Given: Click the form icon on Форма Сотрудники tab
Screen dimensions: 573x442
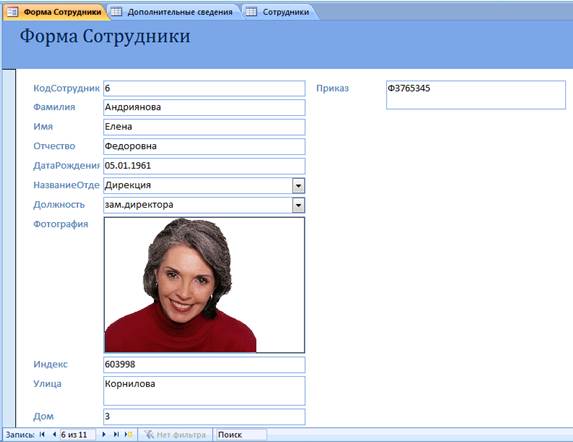Looking at the screenshot, I should pyautogui.click(x=13, y=12).
